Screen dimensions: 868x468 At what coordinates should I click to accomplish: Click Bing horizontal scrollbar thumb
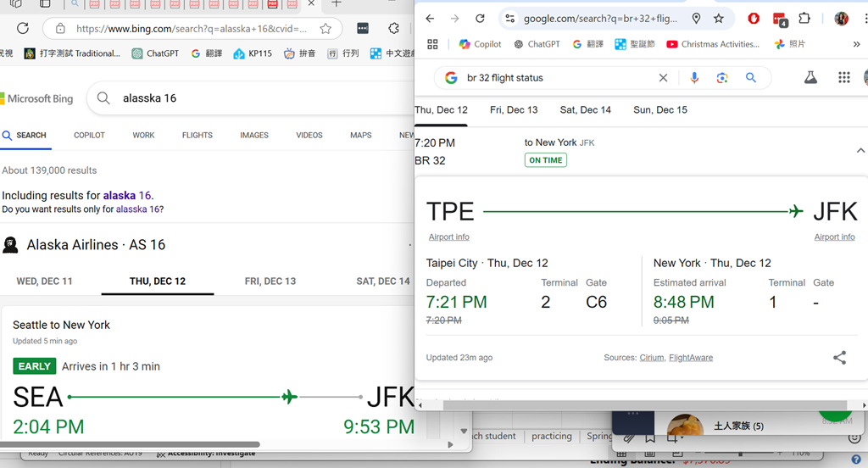130,444
